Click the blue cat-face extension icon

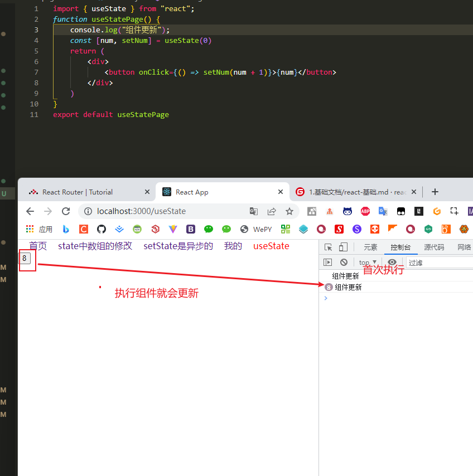click(x=347, y=211)
